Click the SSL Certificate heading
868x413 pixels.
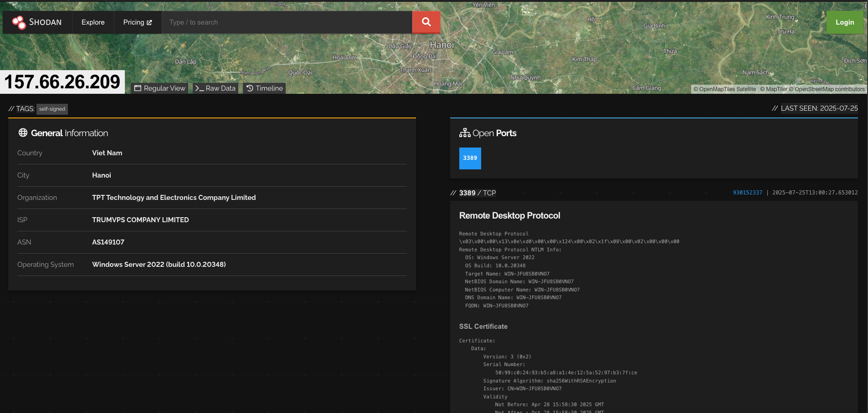point(483,326)
